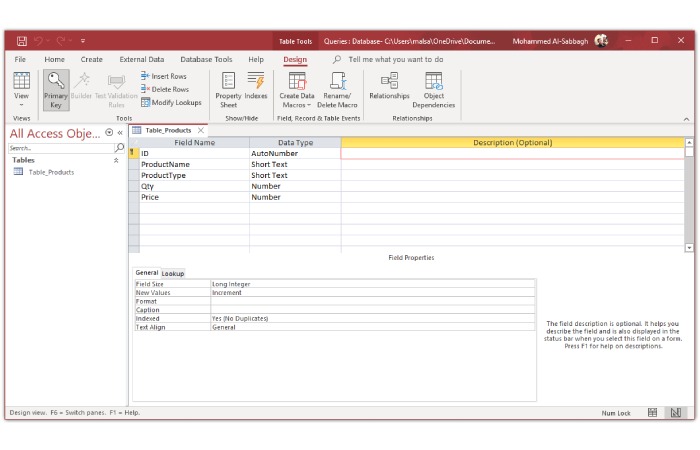Open the External Data tab
The width and height of the screenshot is (700, 450).
click(x=142, y=59)
